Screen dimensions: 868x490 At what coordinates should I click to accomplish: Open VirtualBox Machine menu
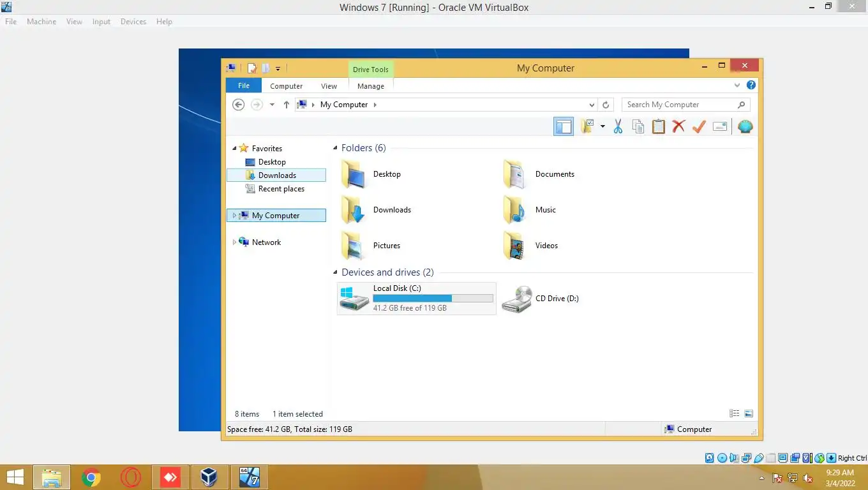tap(41, 22)
